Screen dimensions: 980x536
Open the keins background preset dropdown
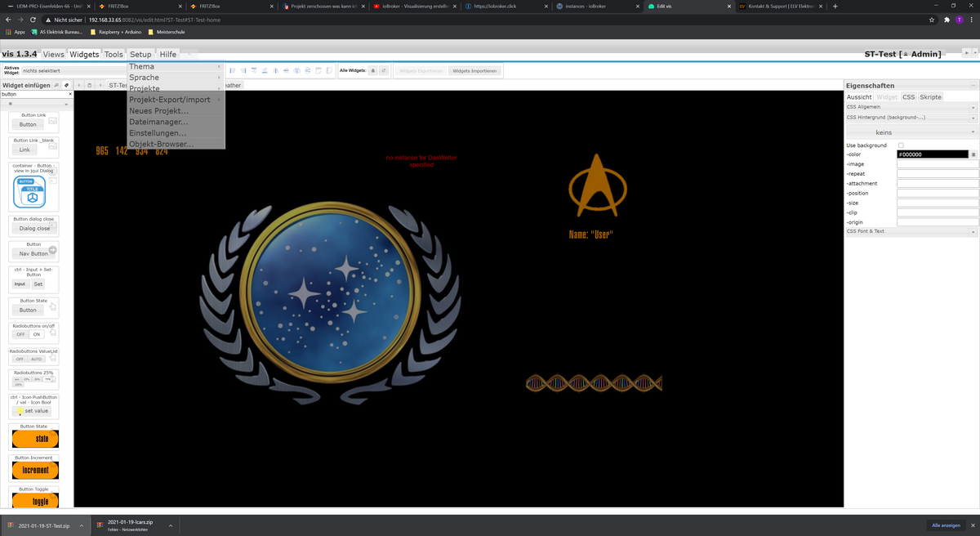(911, 132)
